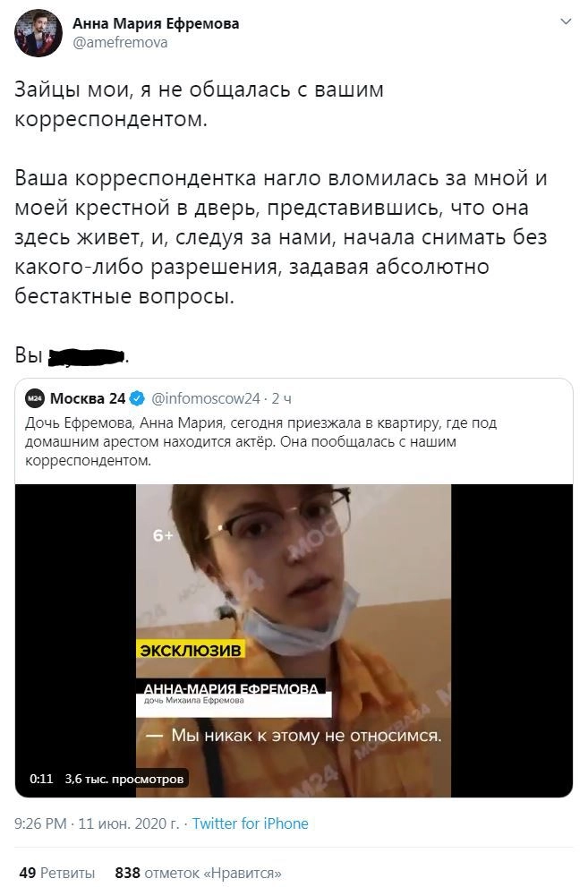The height and width of the screenshot is (887, 588).
Task: Click the author's profile avatar
Action: click(x=38, y=33)
